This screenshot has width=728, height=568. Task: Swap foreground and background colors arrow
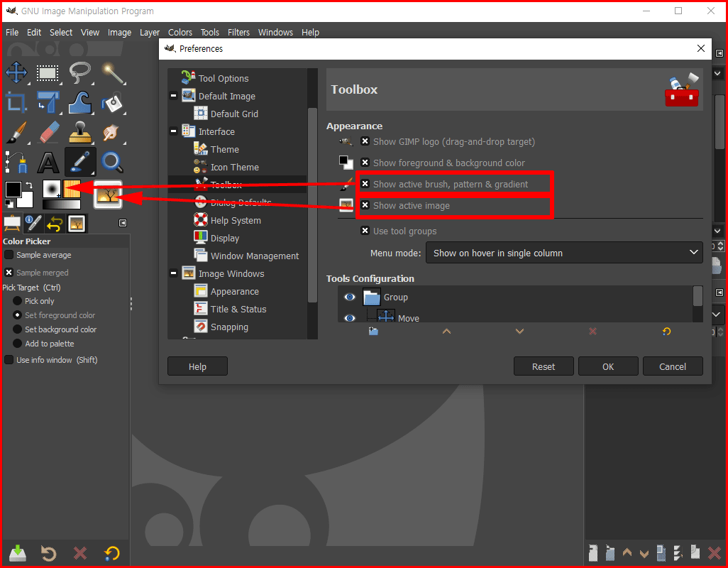(x=29, y=185)
